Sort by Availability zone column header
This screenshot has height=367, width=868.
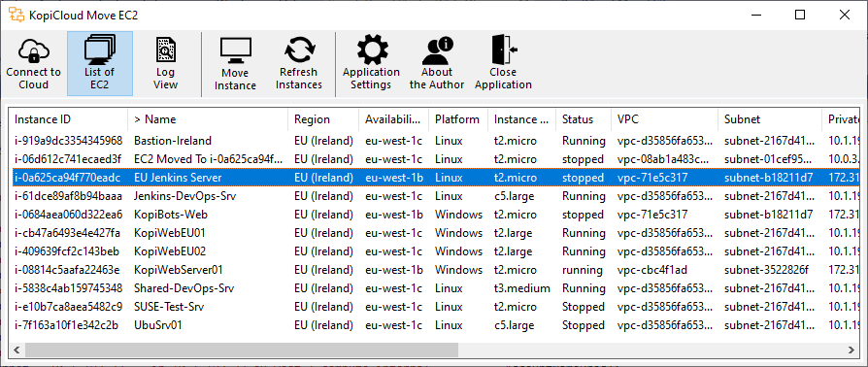[393, 119]
